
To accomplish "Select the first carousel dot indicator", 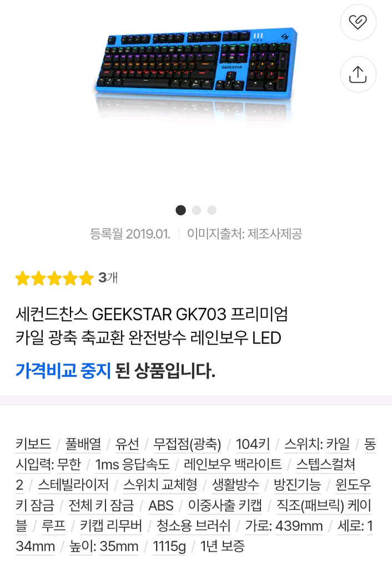I will (180, 210).
